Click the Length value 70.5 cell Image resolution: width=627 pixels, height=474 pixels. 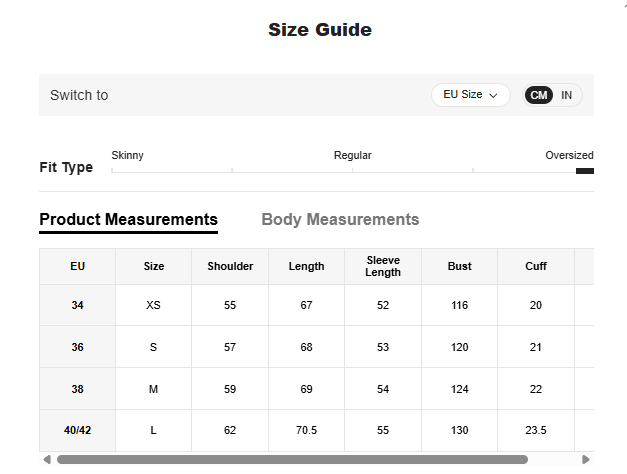pos(306,431)
